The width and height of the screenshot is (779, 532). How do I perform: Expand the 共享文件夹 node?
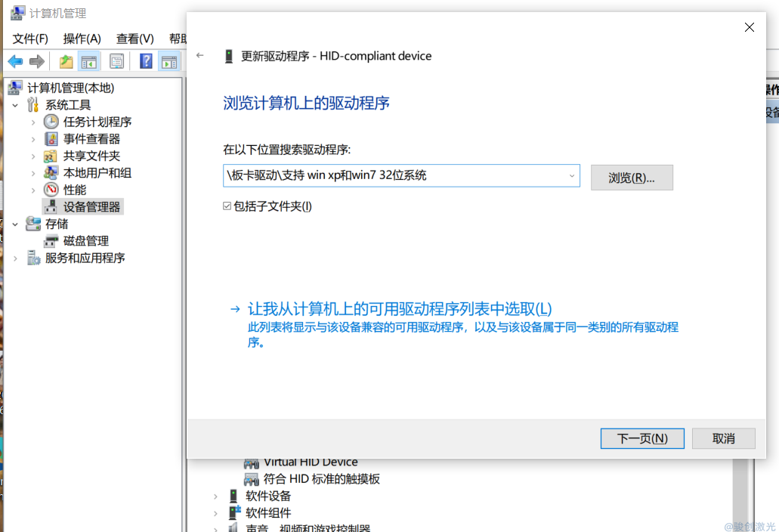point(33,156)
